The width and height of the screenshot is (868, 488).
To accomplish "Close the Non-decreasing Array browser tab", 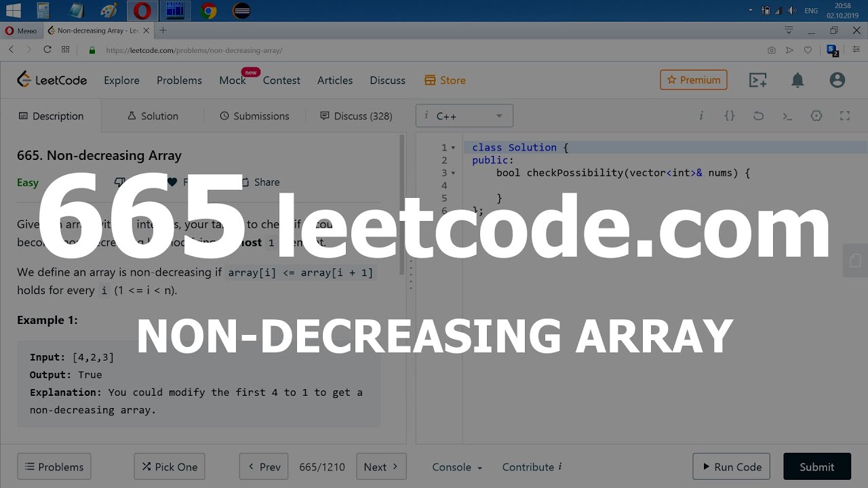I will (x=146, y=30).
